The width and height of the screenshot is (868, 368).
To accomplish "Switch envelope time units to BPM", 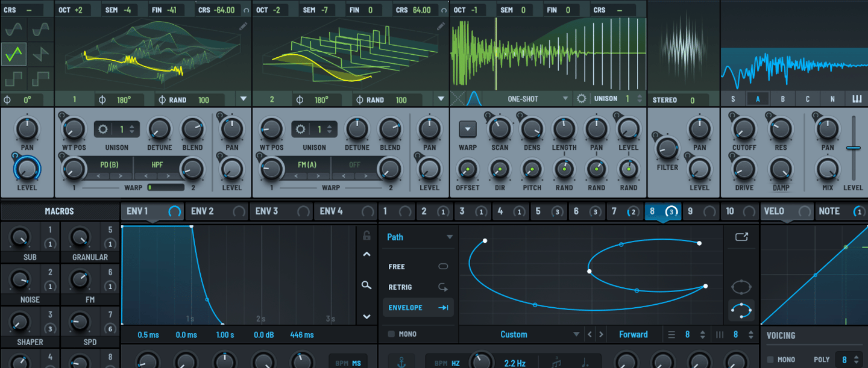I will 342,363.
